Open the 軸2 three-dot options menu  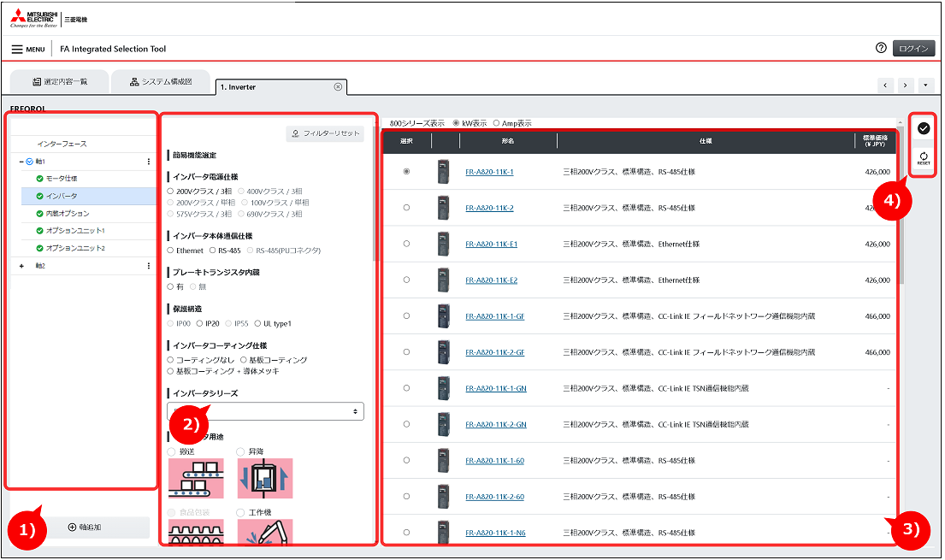click(149, 266)
